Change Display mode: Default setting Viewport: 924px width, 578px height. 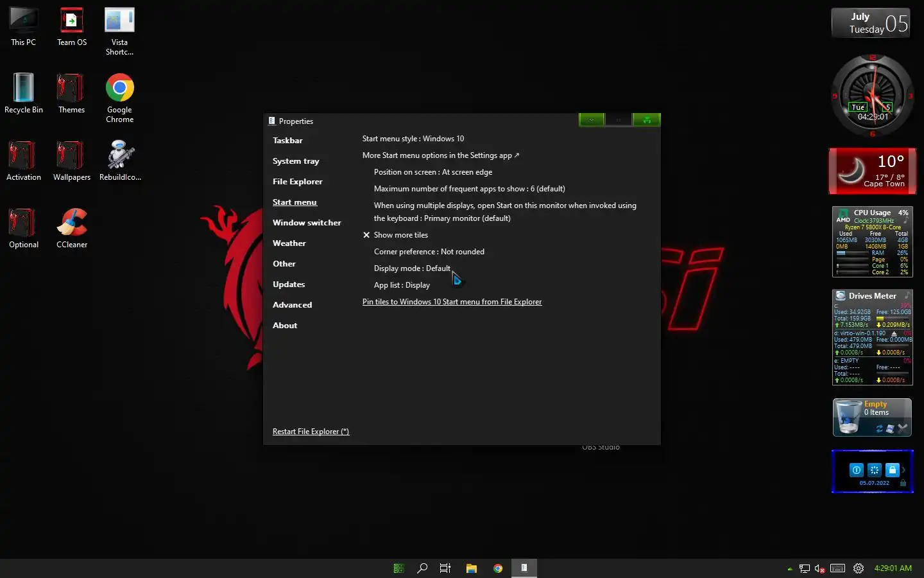pyautogui.click(x=412, y=268)
